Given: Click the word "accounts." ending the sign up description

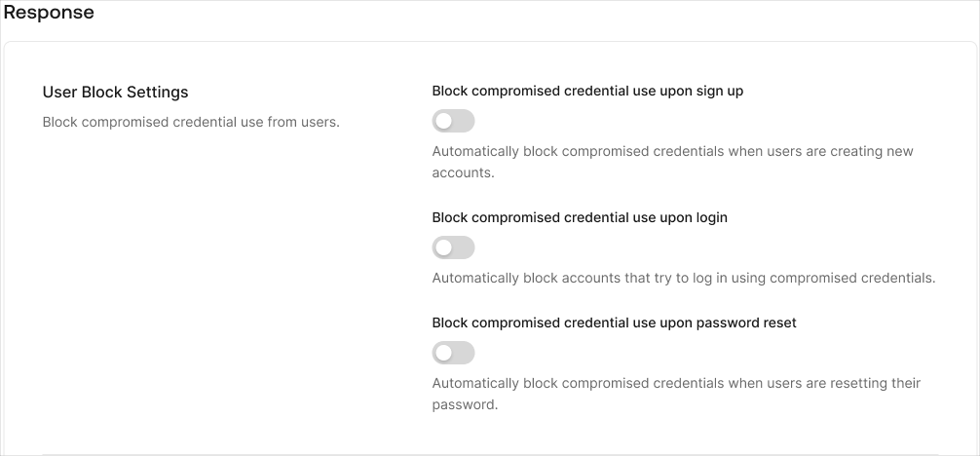Looking at the screenshot, I should click(464, 173).
